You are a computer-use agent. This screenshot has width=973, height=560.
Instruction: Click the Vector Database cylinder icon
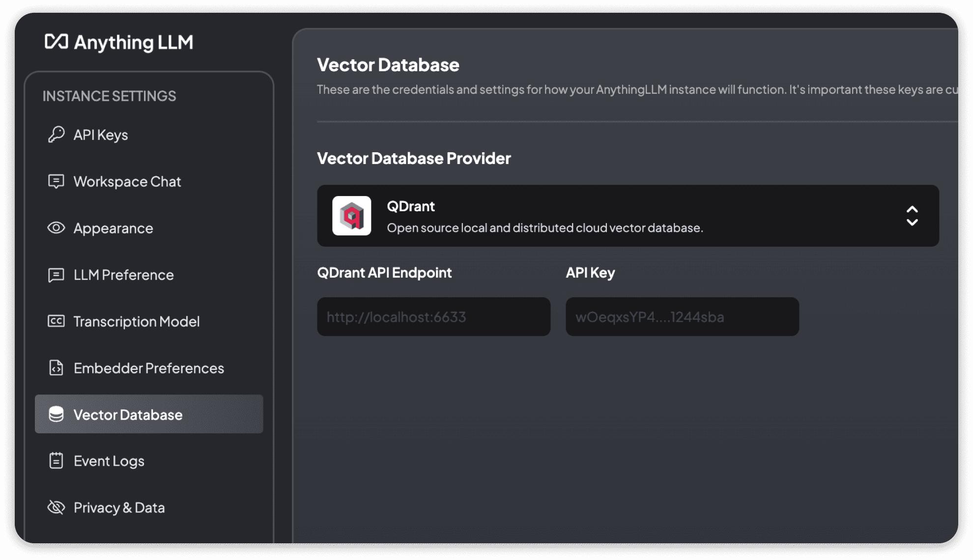(56, 414)
